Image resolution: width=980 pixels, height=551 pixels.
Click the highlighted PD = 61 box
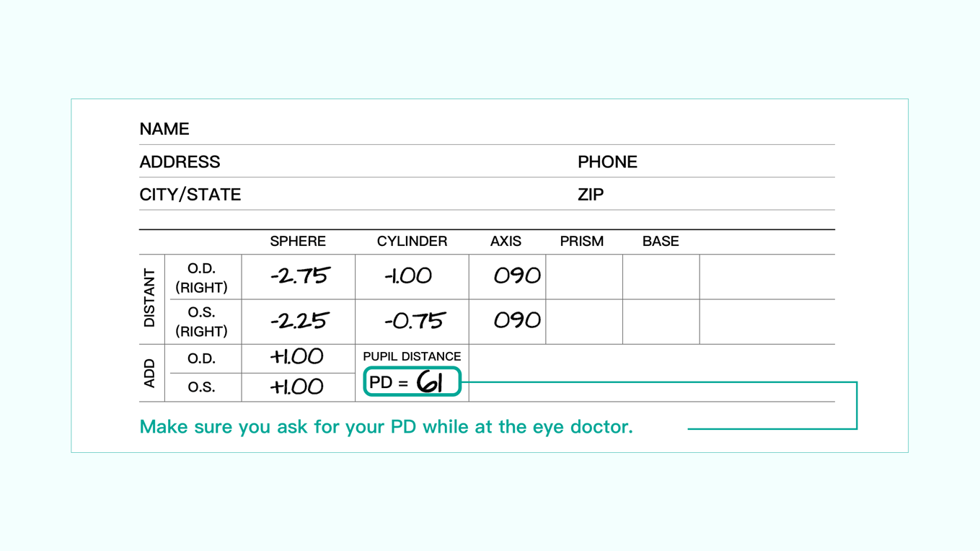coord(412,382)
